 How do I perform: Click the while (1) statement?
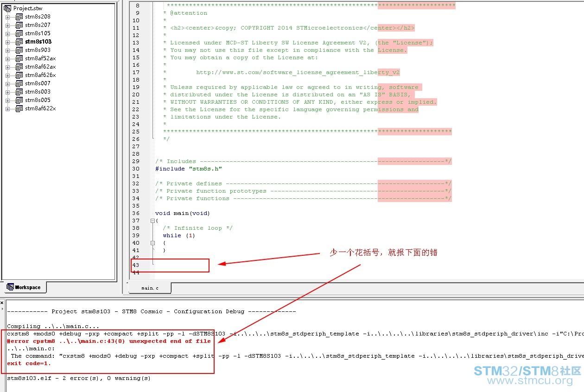tap(179, 235)
